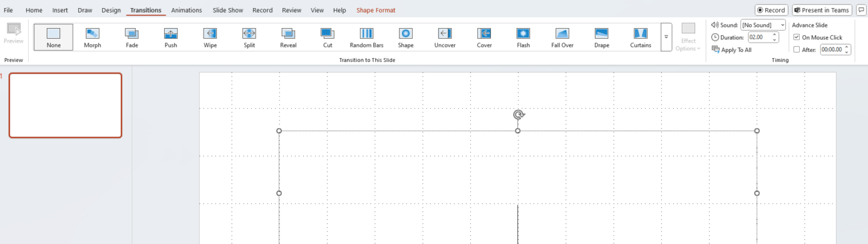Click the Preview transition icon
The image size is (868, 244).
tap(13, 33)
